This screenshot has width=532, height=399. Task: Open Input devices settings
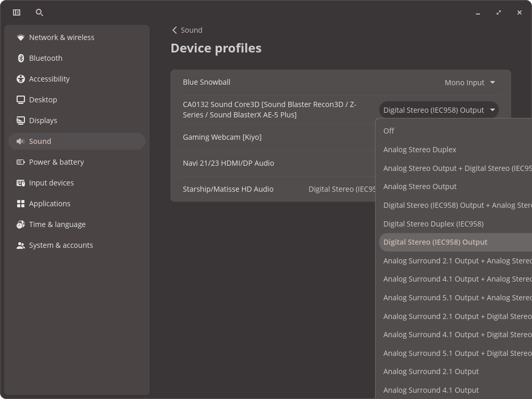(51, 183)
